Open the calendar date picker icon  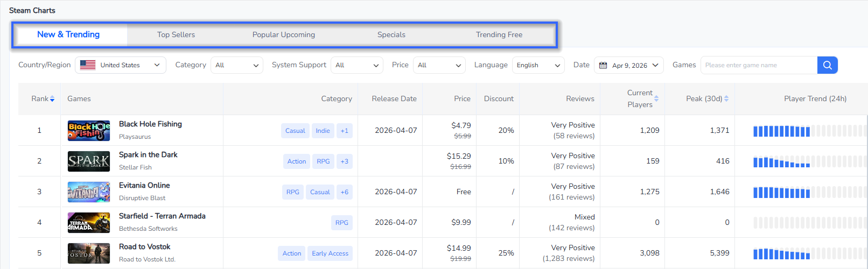tap(603, 65)
